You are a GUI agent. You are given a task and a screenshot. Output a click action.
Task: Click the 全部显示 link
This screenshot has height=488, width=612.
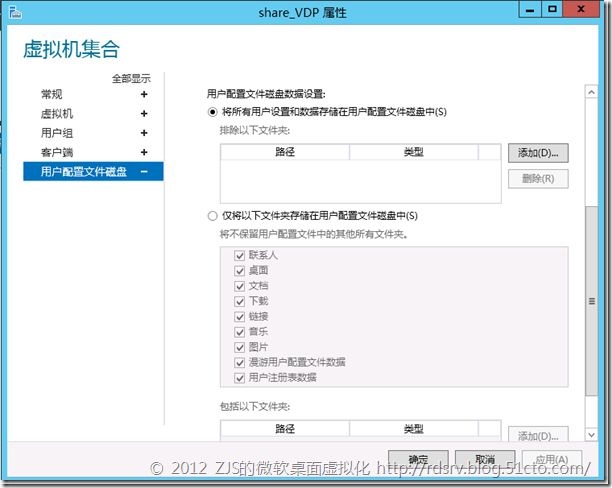click(131, 78)
